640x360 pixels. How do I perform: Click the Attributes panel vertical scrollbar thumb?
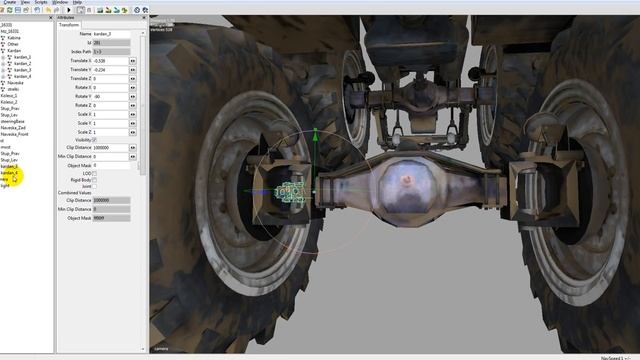[x=143, y=106]
